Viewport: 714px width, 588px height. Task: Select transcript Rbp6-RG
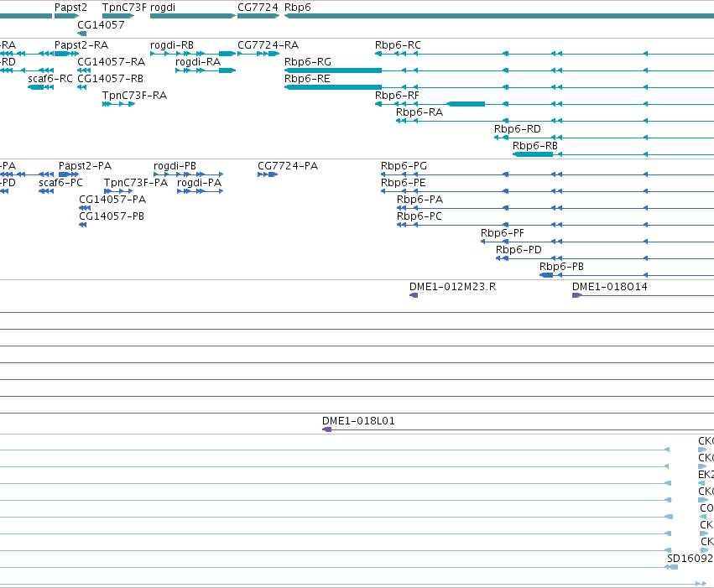click(x=308, y=61)
